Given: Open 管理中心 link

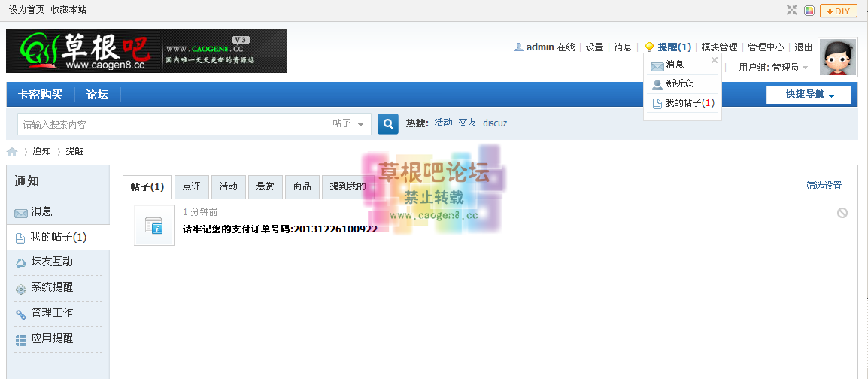Looking at the screenshot, I should point(766,47).
